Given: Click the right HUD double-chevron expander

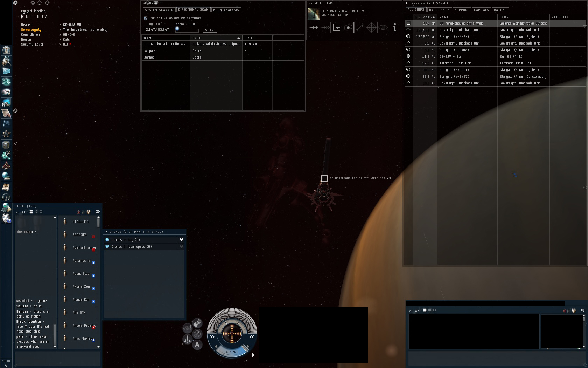Looking at the screenshot, I should (x=252, y=337).
